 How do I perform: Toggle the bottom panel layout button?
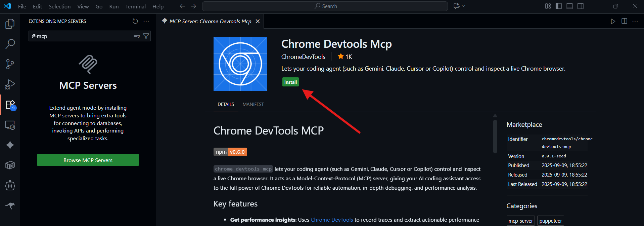569,6
